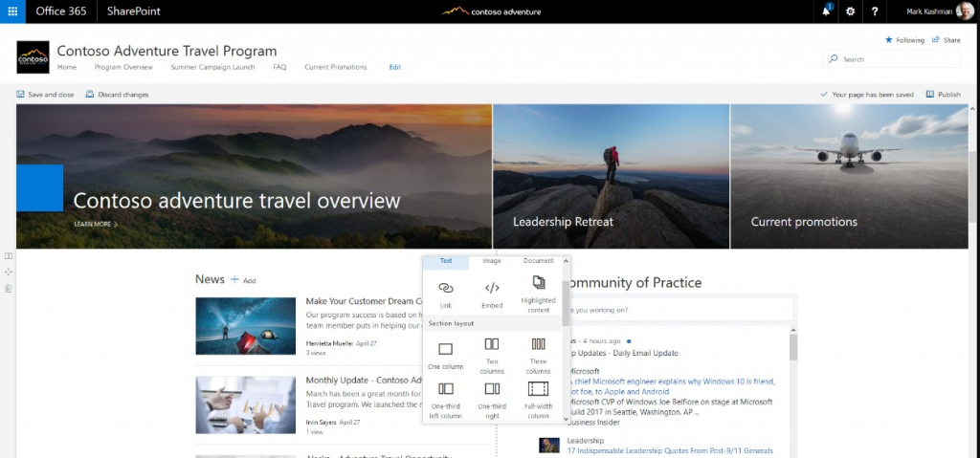This screenshot has width=980, height=458.
Task: Choose the Two columns section layout
Action: tap(492, 355)
